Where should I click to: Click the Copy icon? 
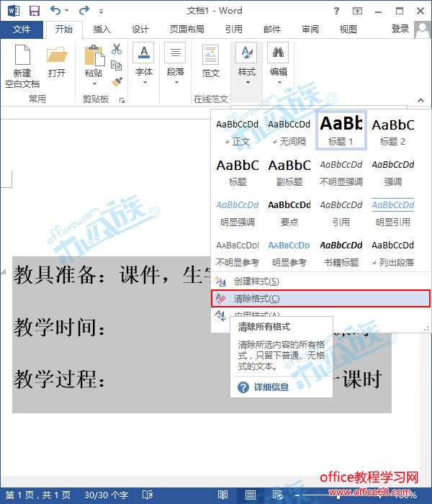[x=116, y=66]
